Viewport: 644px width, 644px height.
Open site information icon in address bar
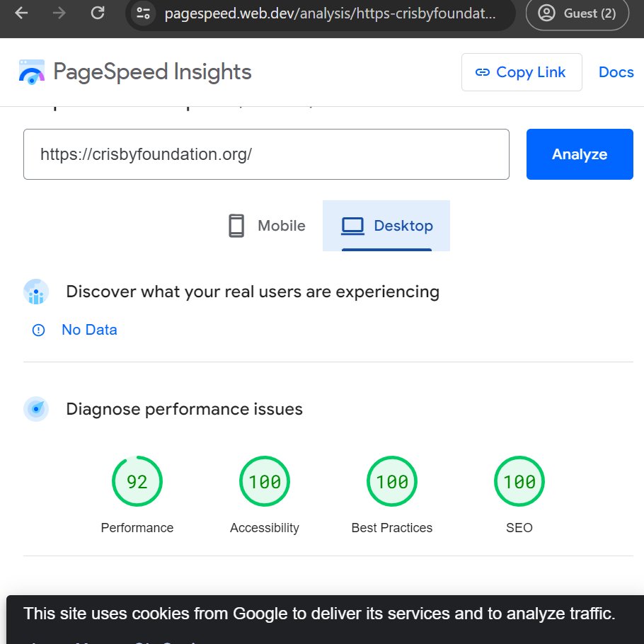[143, 13]
